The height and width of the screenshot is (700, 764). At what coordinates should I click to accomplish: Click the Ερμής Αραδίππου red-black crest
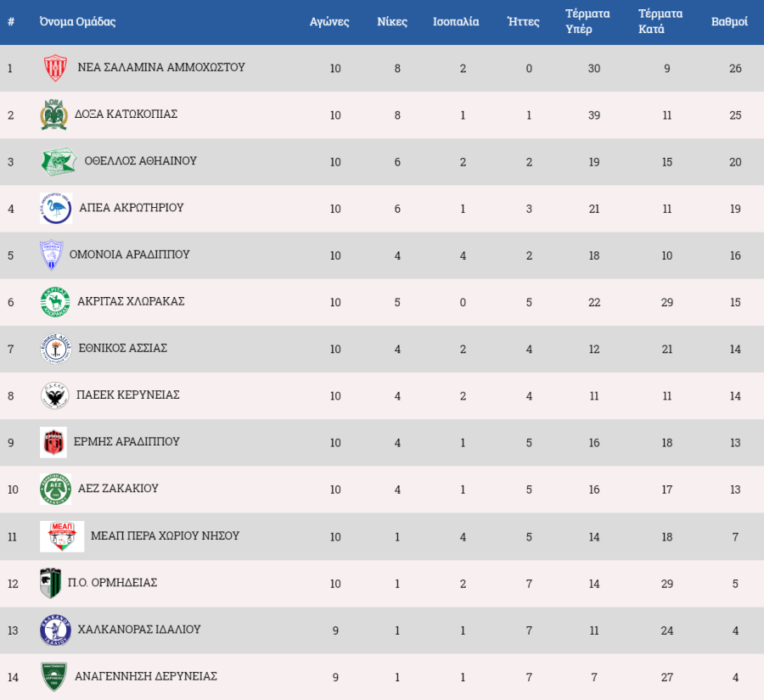click(53, 442)
